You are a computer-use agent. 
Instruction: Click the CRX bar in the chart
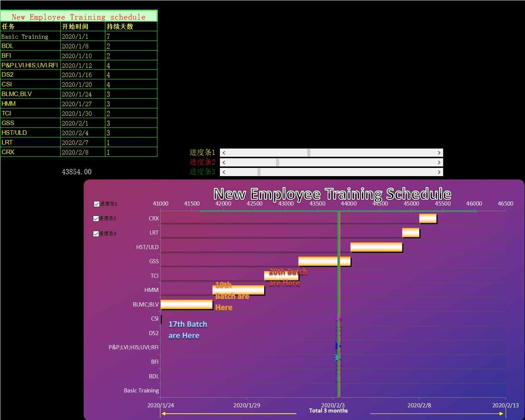point(428,219)
